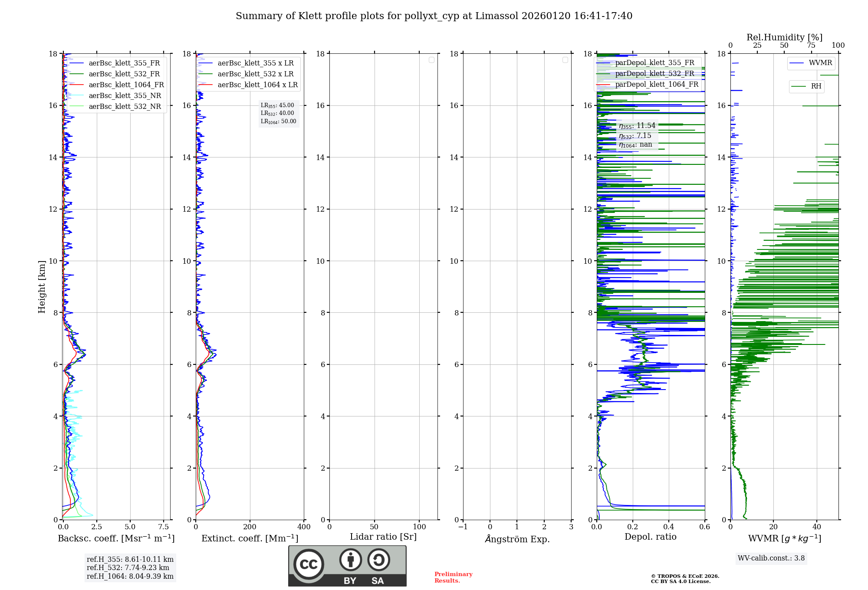
Task: Select the aerBsc_klett_1064_FR legend entry
Action: tap(126, 85)
